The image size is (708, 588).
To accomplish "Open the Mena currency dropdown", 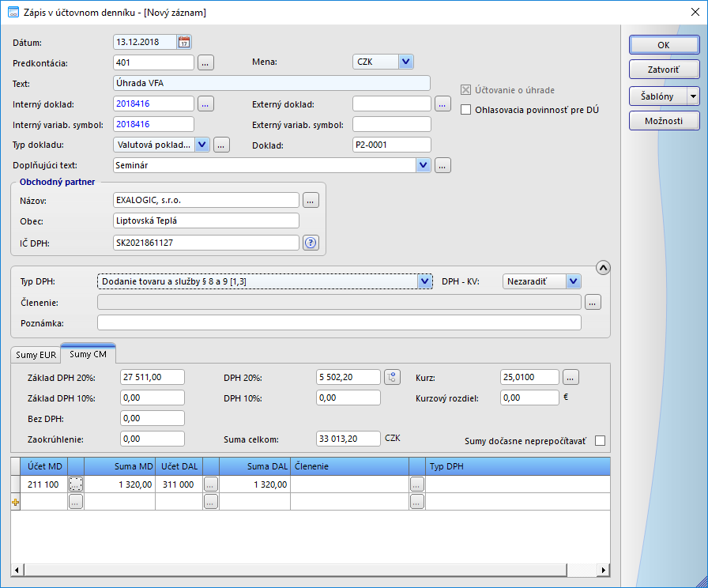I will (406, 62).
